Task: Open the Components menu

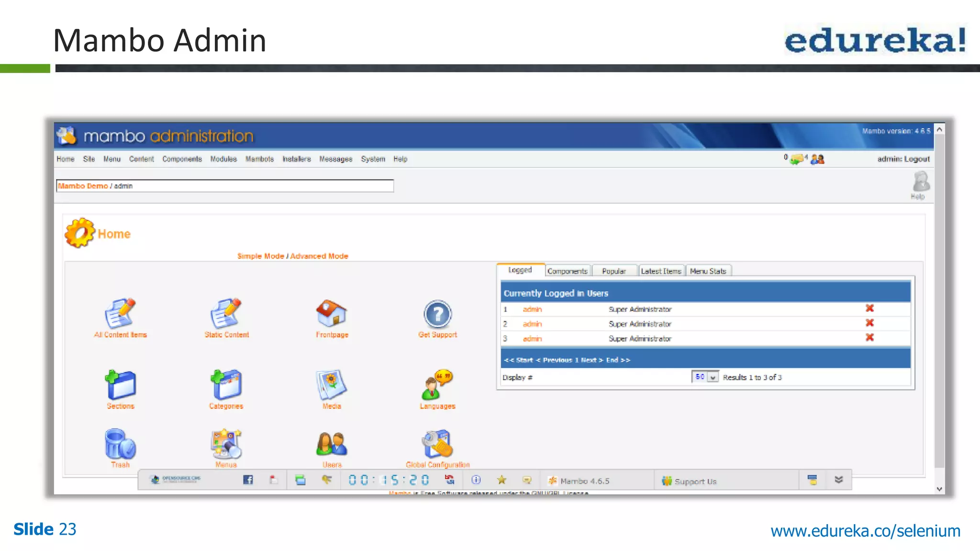Action: pyautogui.click(x=182, y=159)
